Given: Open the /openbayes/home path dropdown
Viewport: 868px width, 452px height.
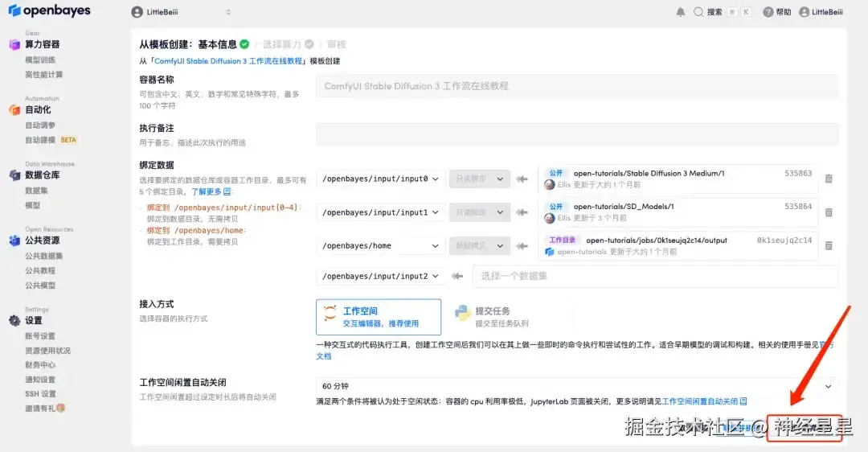Looking at the screenshot, I should (x=380, y=245).
